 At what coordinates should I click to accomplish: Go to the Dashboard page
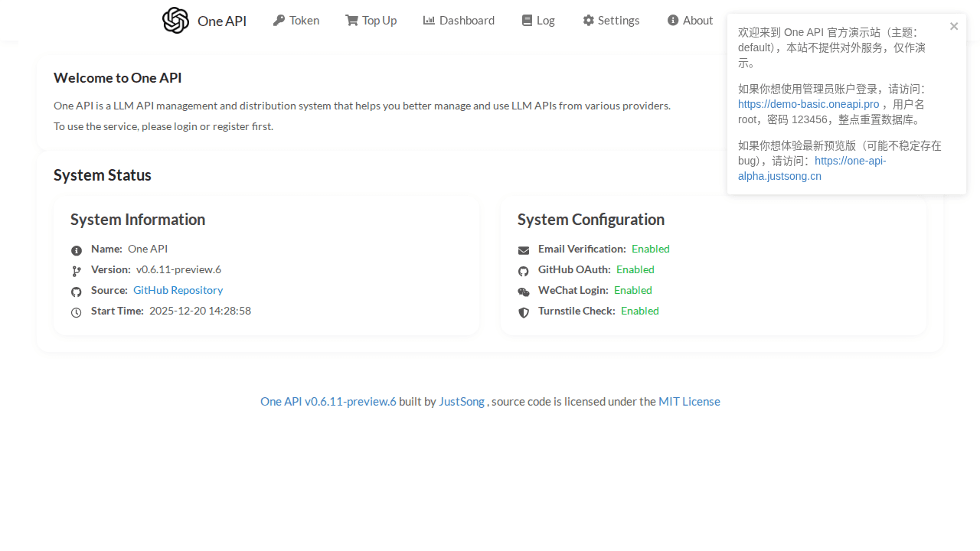tap(459, 21)
